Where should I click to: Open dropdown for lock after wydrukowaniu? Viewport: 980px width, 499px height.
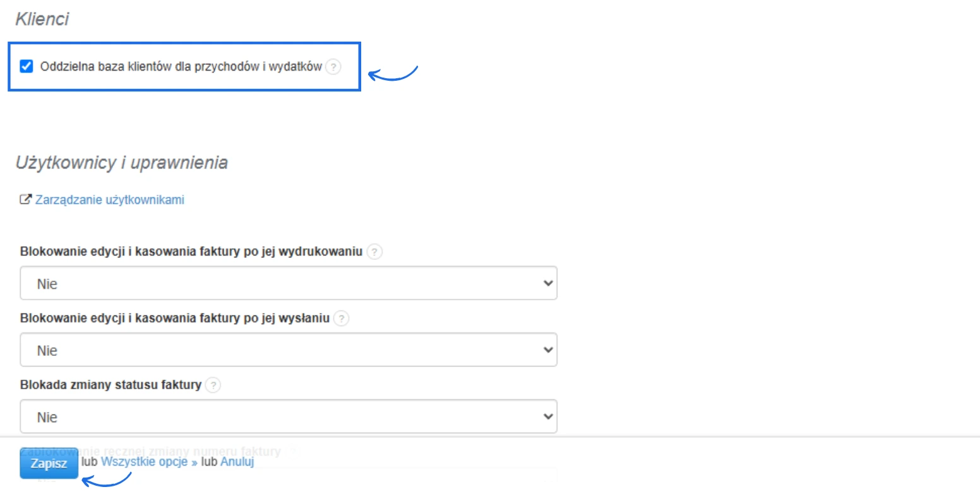[289, 283]
